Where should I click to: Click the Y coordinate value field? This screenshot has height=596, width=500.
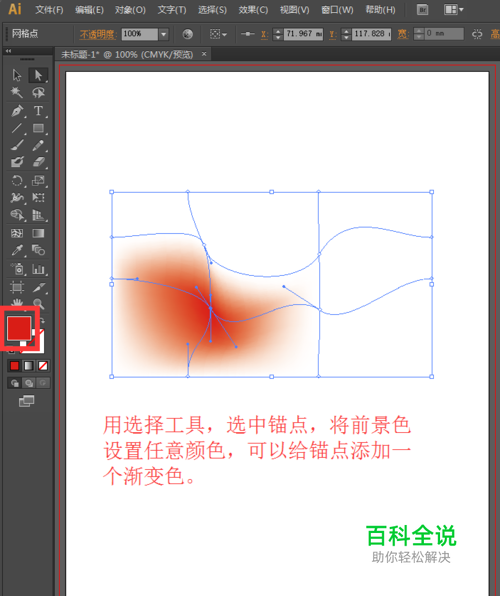click(x=371, y=34)
